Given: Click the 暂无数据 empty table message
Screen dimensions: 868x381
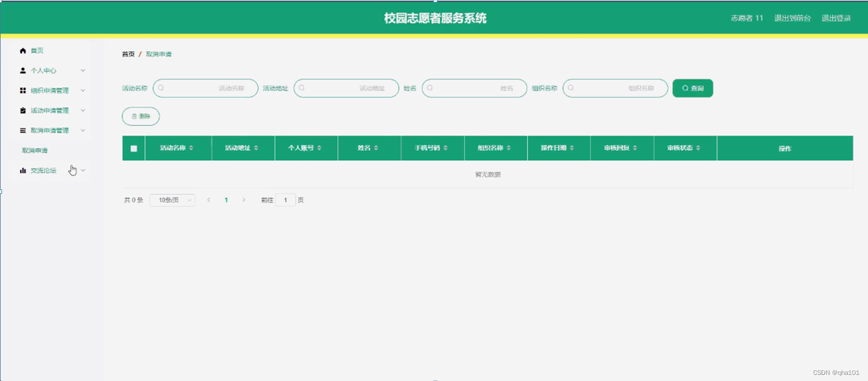Looking at the screenshot, I should pyautogui.click(x=488, y=174).
